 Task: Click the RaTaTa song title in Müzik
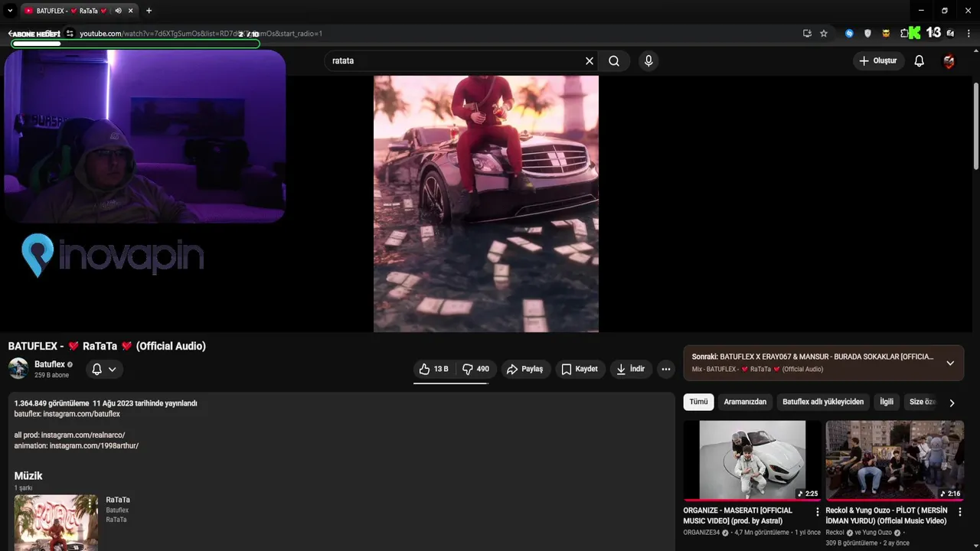pyautogui.click(x=118, y=500)
